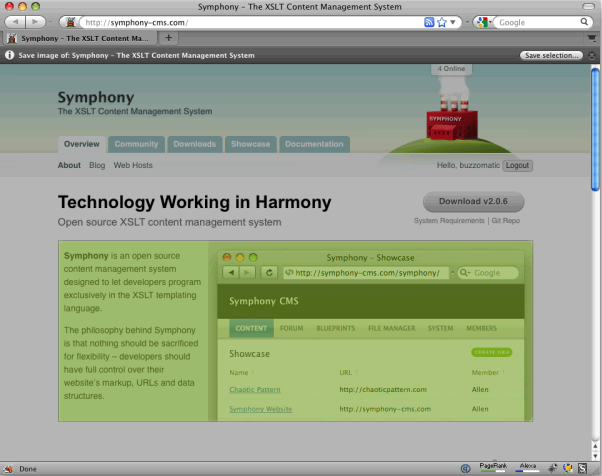Subscribe via the RSS feed icon

tap(429, 22)
